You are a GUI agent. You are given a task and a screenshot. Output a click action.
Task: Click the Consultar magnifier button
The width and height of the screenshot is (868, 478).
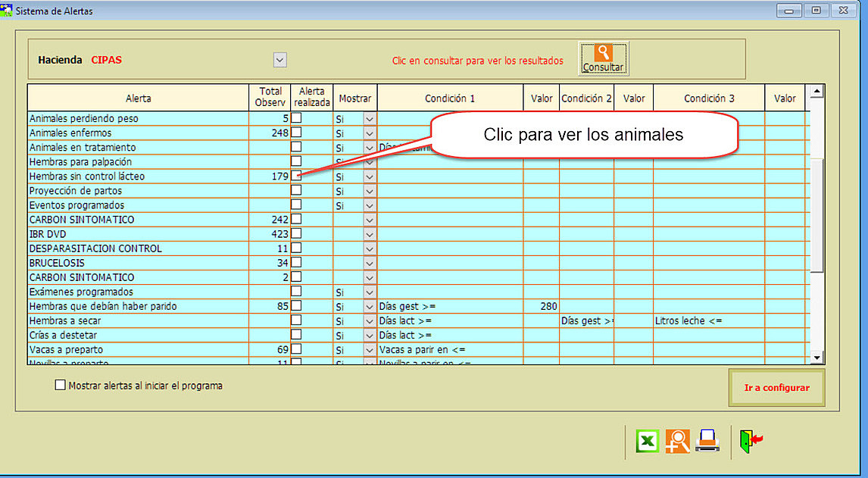coord(603,58)
